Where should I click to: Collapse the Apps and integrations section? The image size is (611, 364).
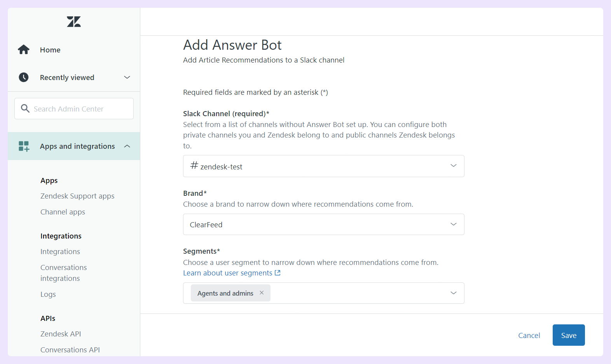pyautogui.click(x=127, y=146)
